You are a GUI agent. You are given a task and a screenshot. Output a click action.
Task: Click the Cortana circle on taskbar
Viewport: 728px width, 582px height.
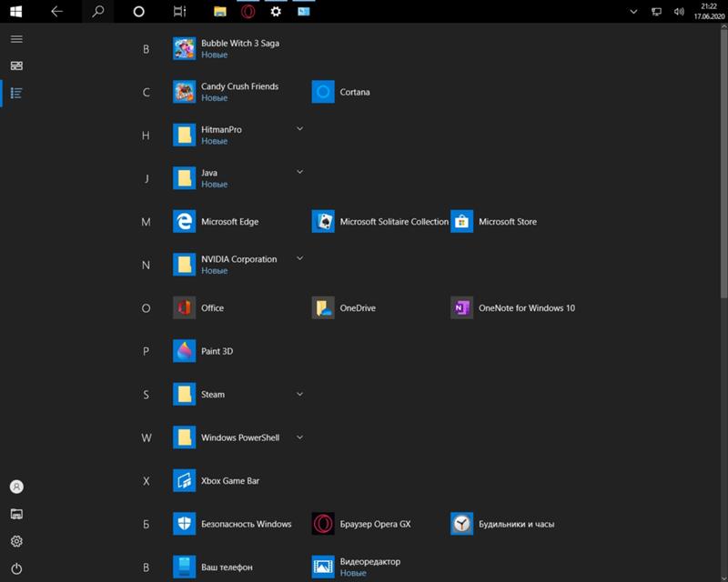click(138, 12)
